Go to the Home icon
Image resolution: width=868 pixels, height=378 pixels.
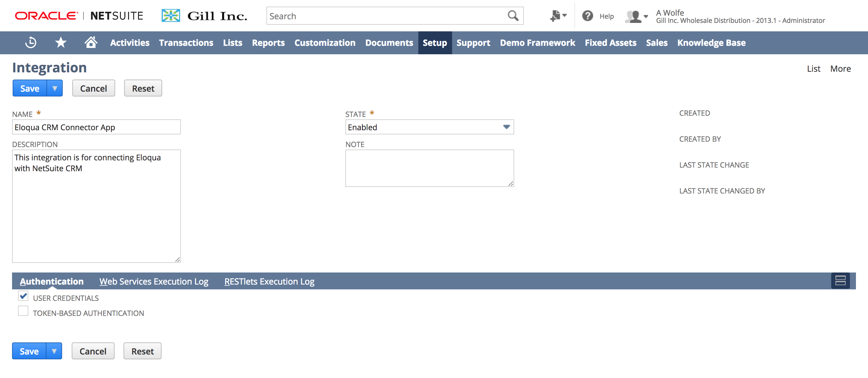click(x=91, y=43)
